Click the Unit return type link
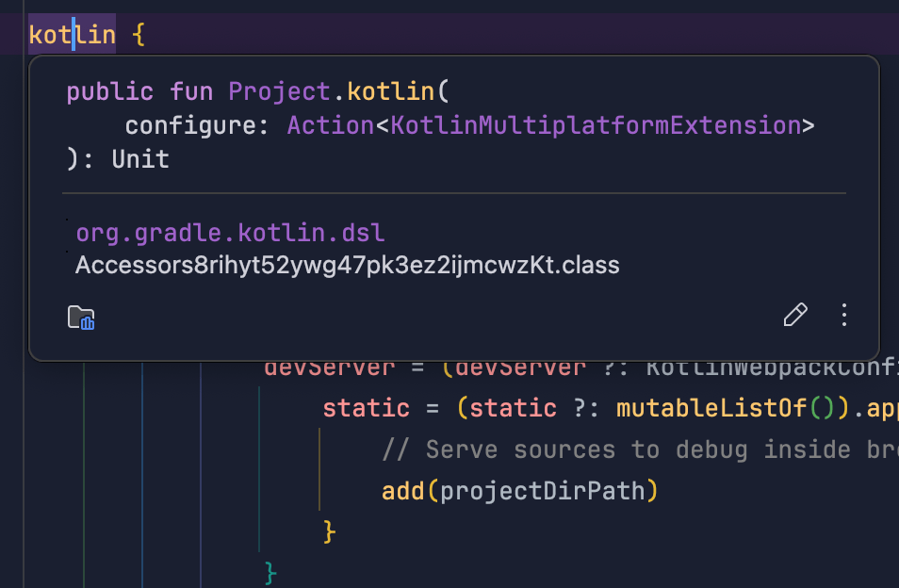The width and height of the screenshot is (899, 588). click(x=139, y=158)
